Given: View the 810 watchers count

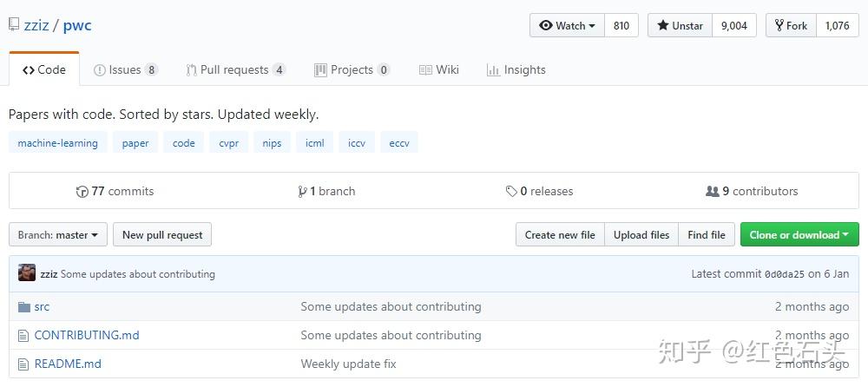Looking at the screenshot, I should [x=621, y=25].
